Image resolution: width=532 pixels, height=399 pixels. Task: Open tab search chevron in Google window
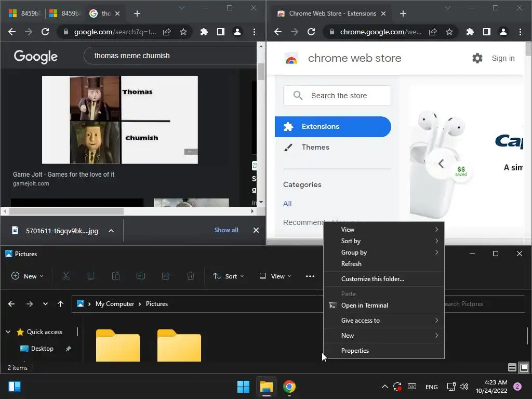182,8
